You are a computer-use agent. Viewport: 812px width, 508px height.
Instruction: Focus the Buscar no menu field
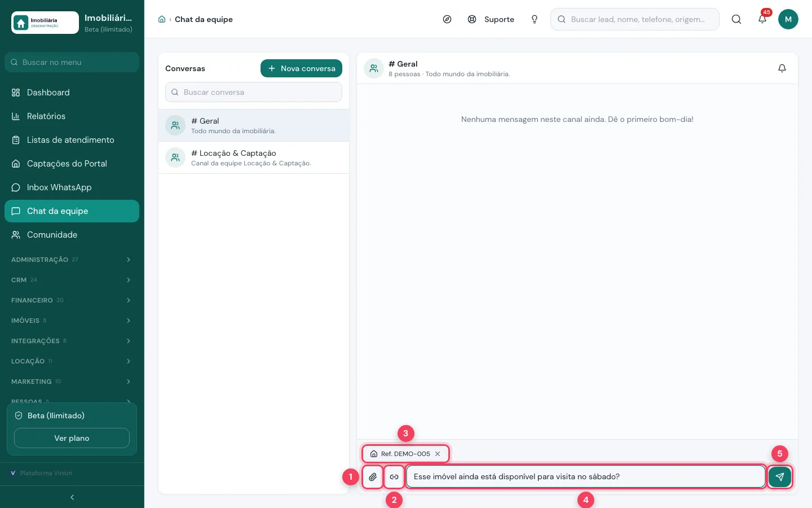(72, 62)
